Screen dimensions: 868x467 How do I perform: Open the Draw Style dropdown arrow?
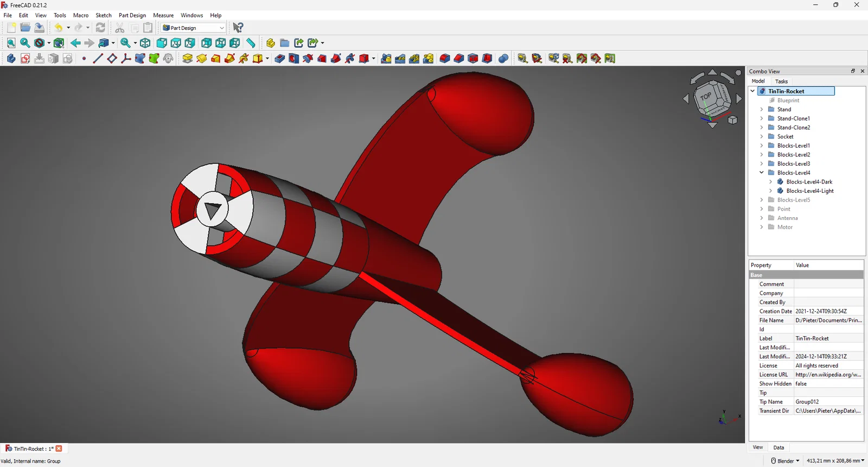click(49, 43)
